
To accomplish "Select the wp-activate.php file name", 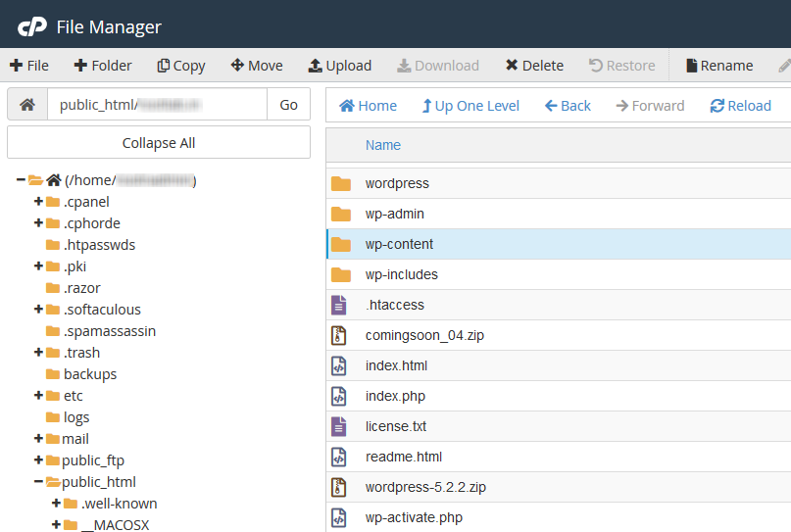I will tap(414, 517).
